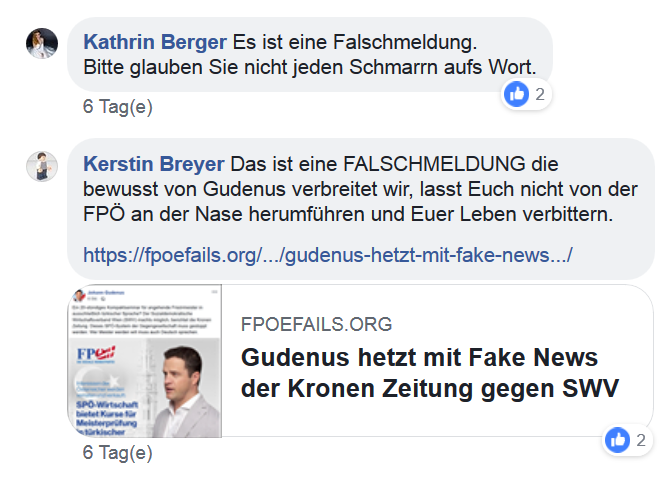View like count on Kathrin Berger's comment
This screenshot has width=670, height=477.
pos(540,94)
